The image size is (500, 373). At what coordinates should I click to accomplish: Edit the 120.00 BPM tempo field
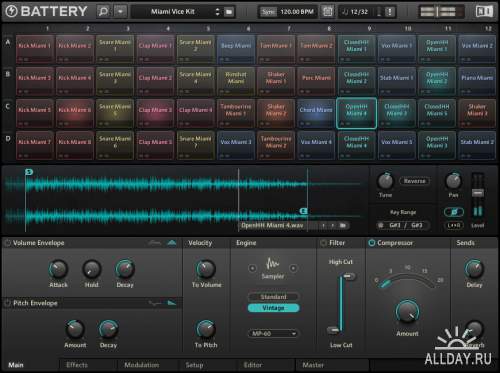pos(297,12)
